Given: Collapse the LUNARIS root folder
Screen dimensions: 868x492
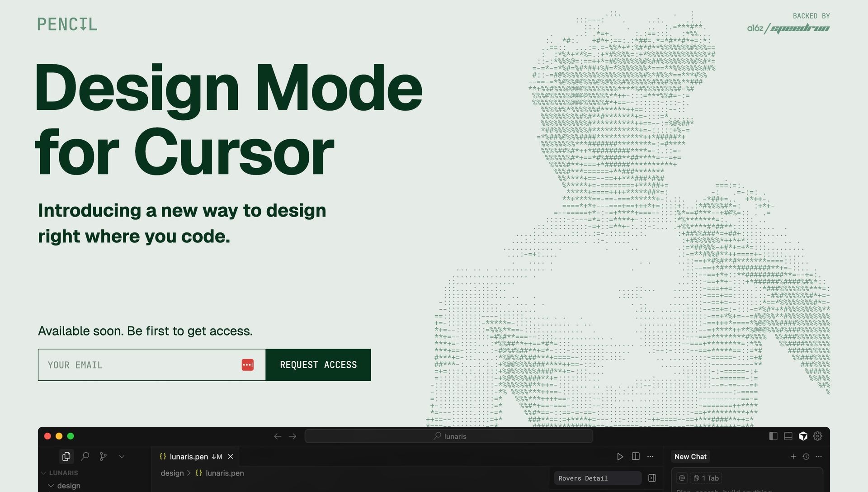Looking at the screenshot, I should tap(44, 473).
